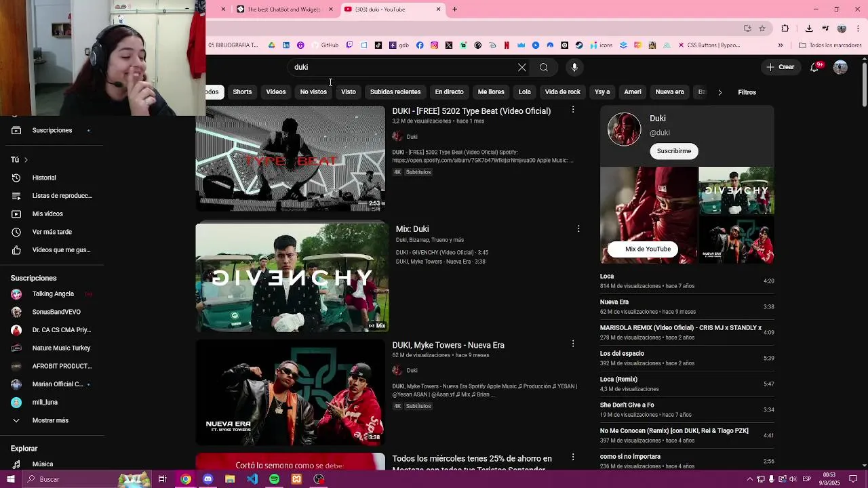Expand subscriptions with Mostrar más
868x488 pixels.
pyautogui.click(x=52, y=420)
